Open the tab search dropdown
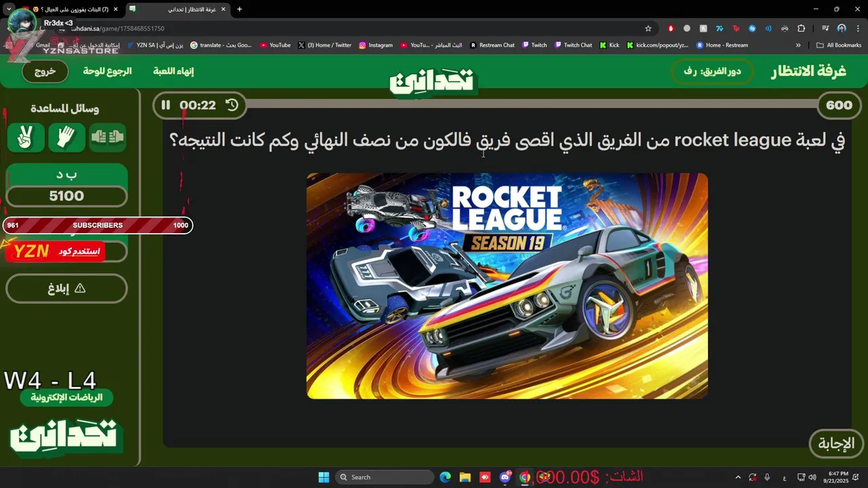The width and height of the screenshot is (868, 488). (x=9, y=9)
